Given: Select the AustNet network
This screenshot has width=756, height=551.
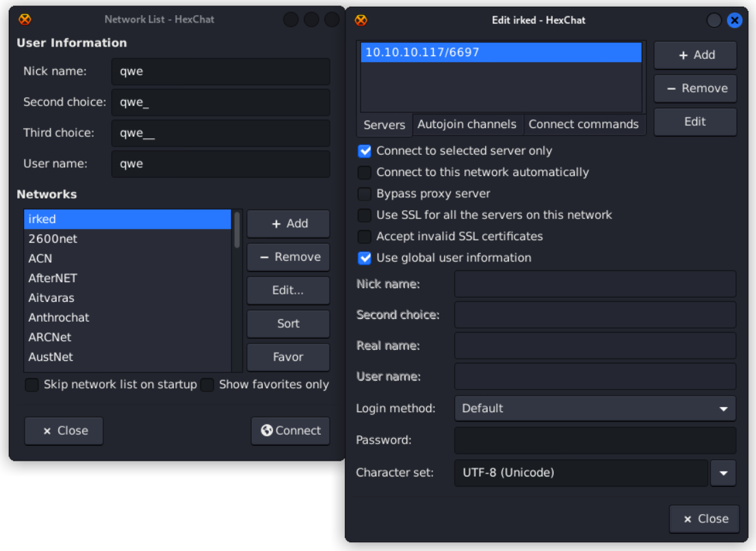Looking at the screenshot, I should point(127,357).
